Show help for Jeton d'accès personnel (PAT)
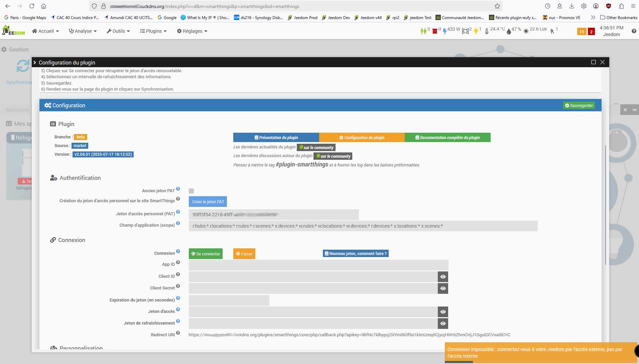 coord(178,212)
